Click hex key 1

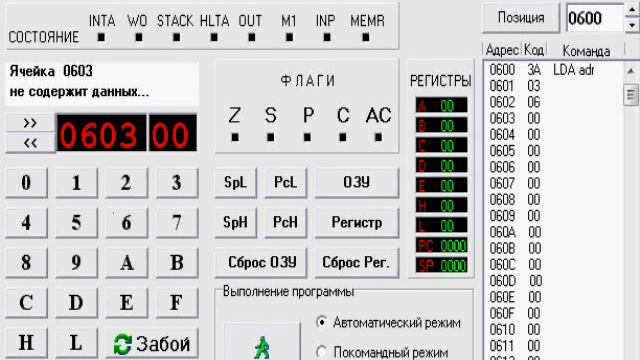[76, 182]
